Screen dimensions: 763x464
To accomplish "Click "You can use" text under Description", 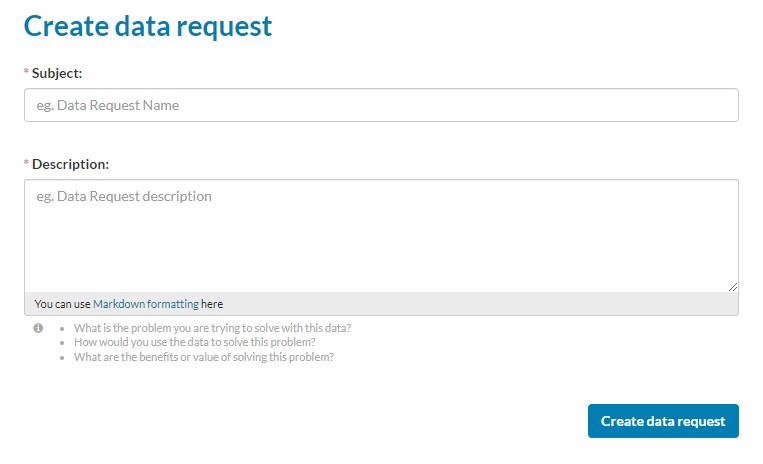I will click(x=62, y=304).
